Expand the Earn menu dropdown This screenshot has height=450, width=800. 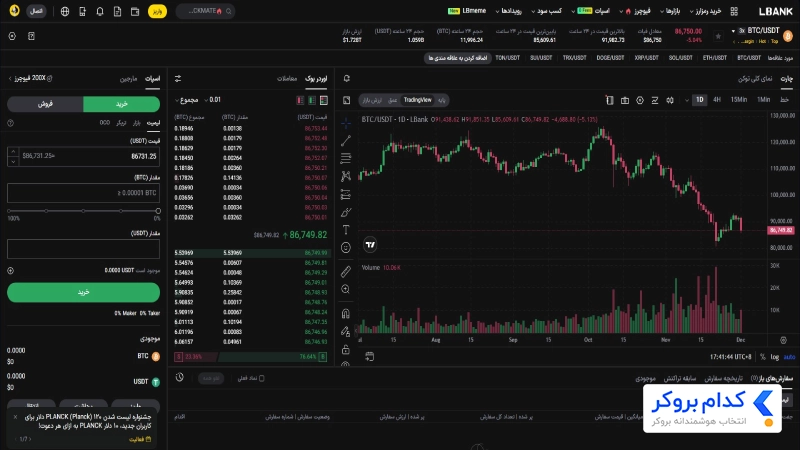[x=546, y=11]
